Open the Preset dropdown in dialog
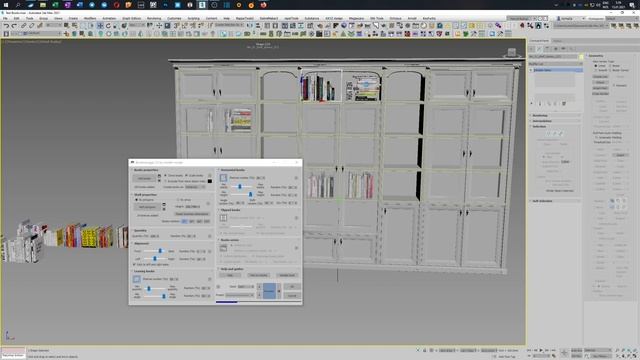 240,295
